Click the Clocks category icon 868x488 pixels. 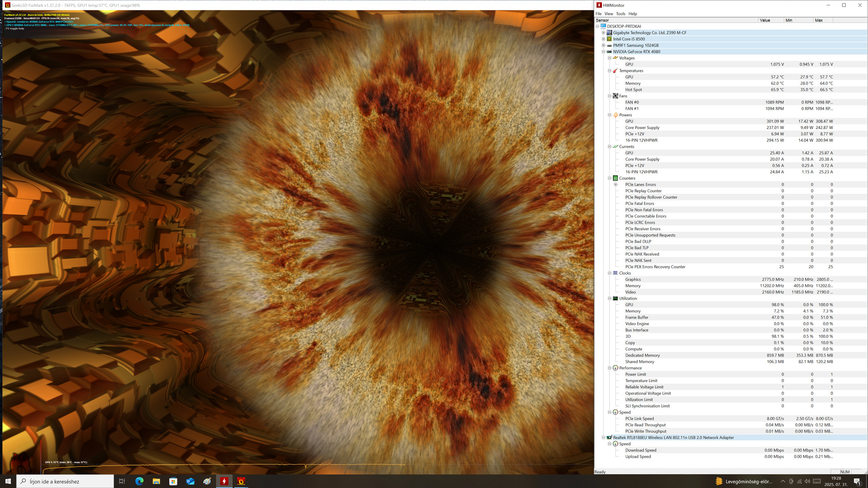pyautogui.click(x=615, y=273)
